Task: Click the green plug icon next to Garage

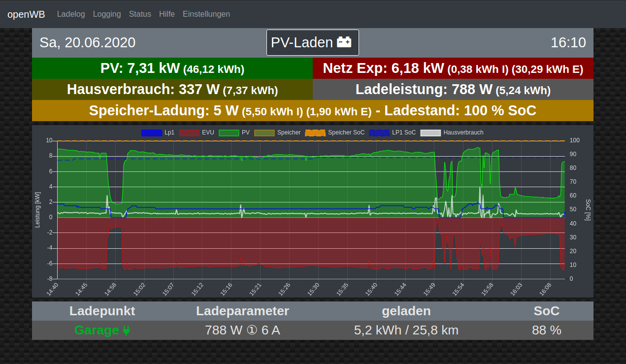Action: pyautogui.click(x=127, y=331)
